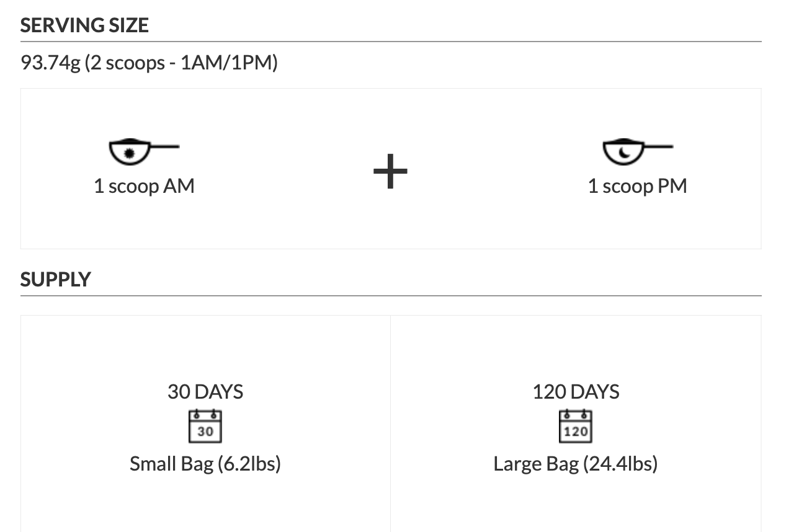This screenshot has width=799, height=532.
Task: Click the divider line under SERVING SIZE
Action: point(391,42)
